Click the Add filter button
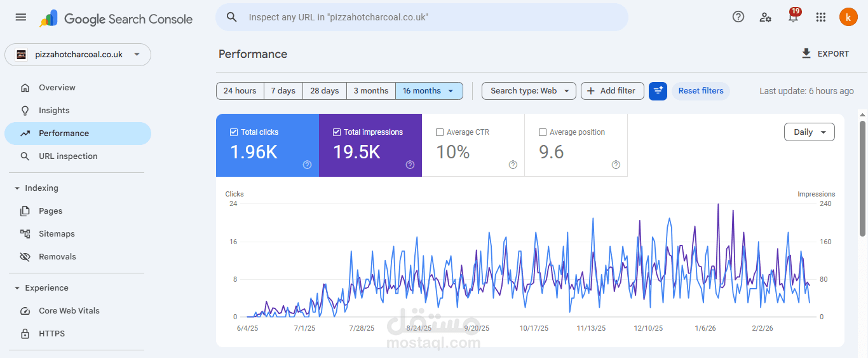Image resolution: width=868 pixels, height=358 pixels. tap(613, 91)
